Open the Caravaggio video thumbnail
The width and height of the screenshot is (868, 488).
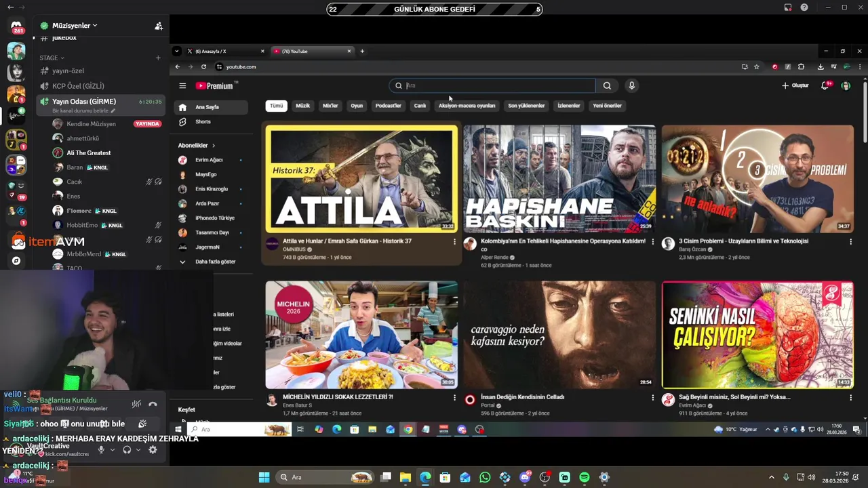pyautogui.click(x=559, y=335)
